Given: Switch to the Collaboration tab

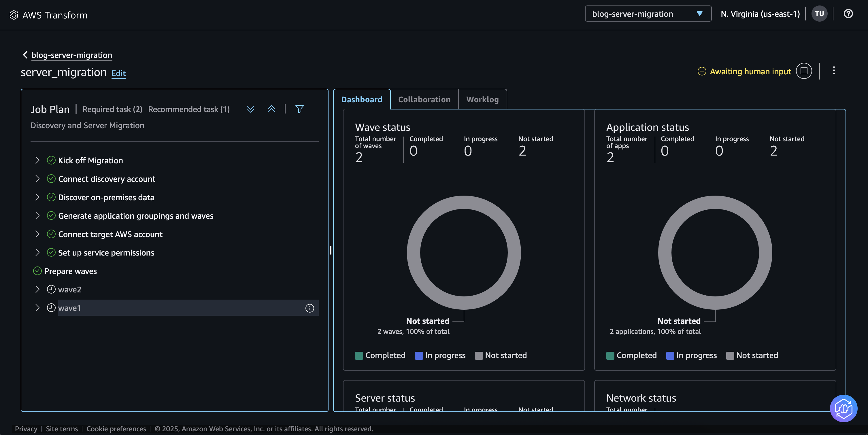Looking at the screenshot, I should click(424, 99).
